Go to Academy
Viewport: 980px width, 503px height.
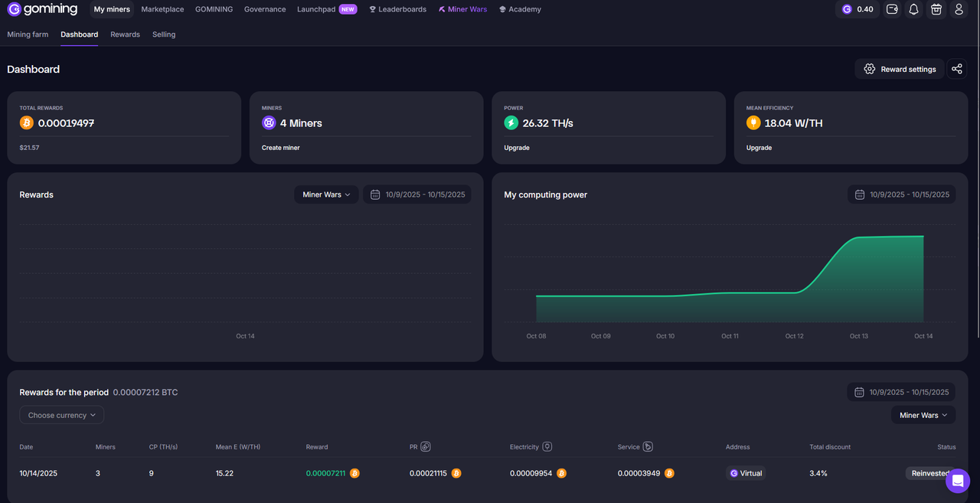click(x=520, y=9)
